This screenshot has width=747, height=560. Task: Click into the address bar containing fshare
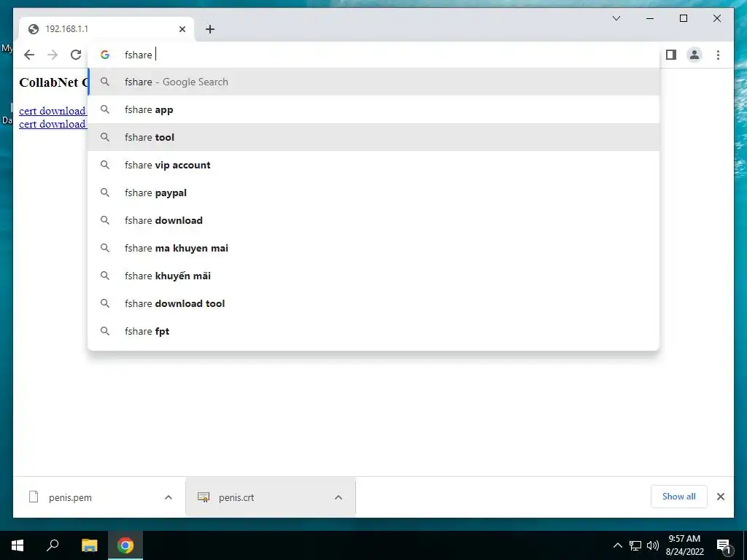373,55
